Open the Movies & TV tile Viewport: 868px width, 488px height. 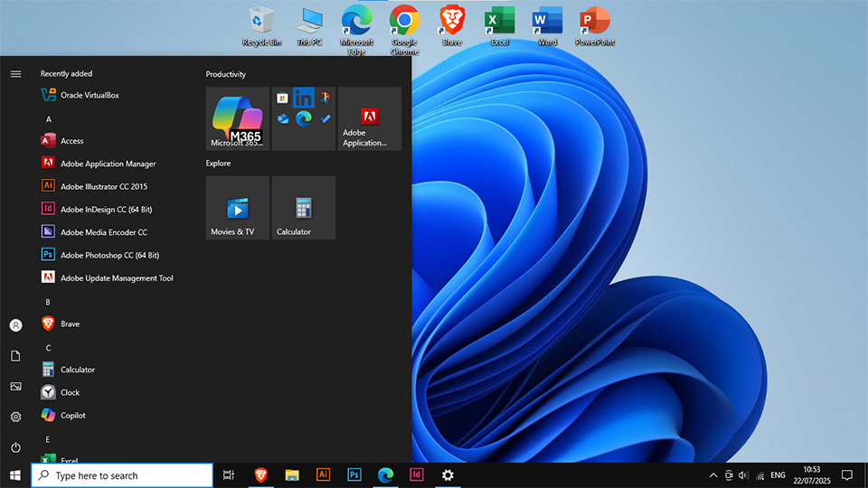click(x=238, y=208)
